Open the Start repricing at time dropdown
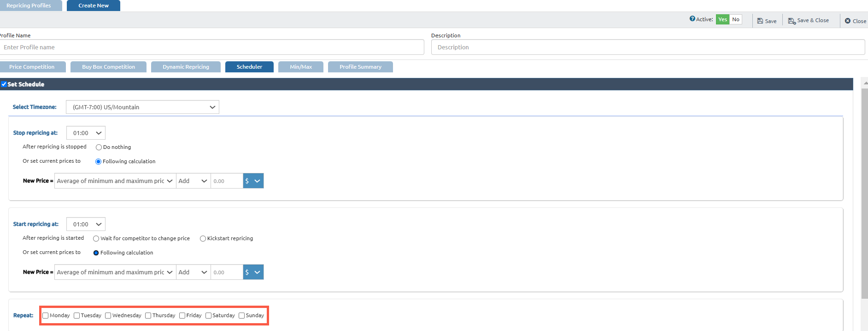Screen dimensions: 868x331 86,224
